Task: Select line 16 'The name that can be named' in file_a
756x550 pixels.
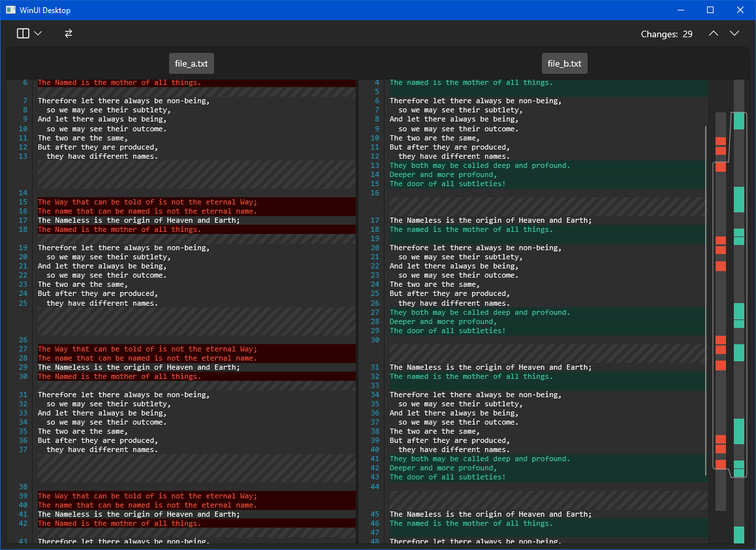Action: click(197, 212)
